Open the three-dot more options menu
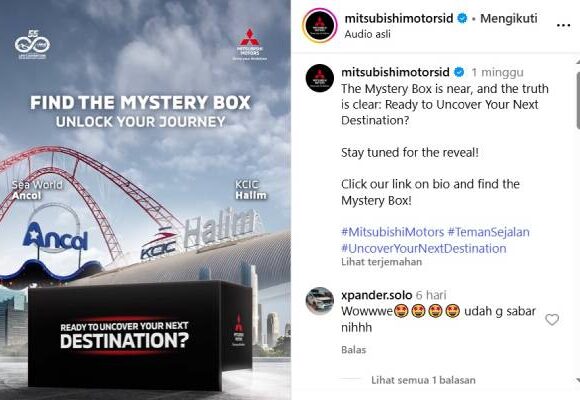Image resolution: width=580 pixels, height=400 pixels. 563,25
